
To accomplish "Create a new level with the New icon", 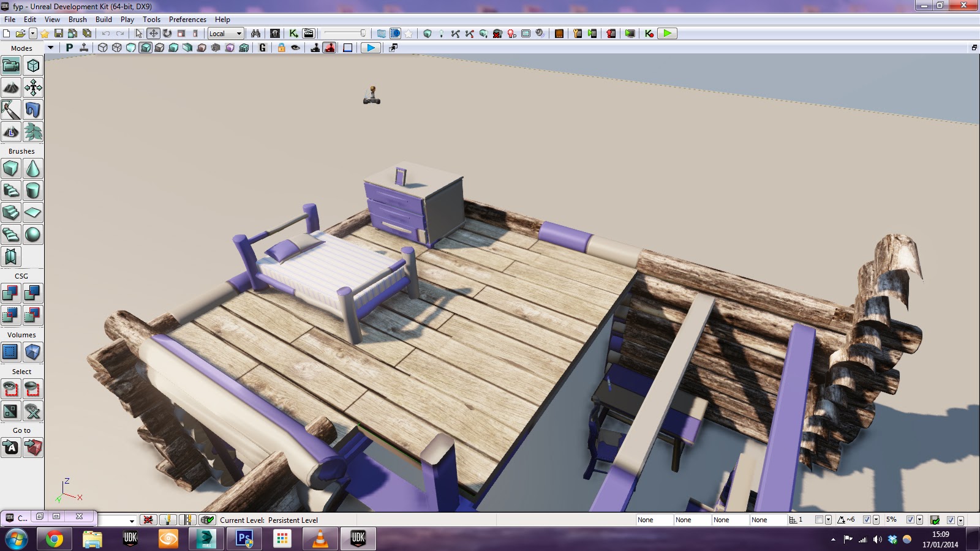I will click(7, 34).
